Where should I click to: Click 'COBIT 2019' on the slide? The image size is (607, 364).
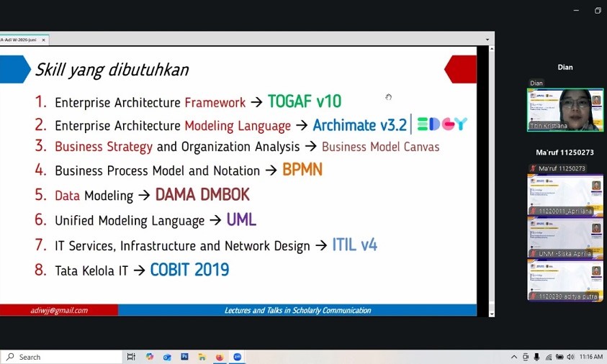tap(189, 270)
